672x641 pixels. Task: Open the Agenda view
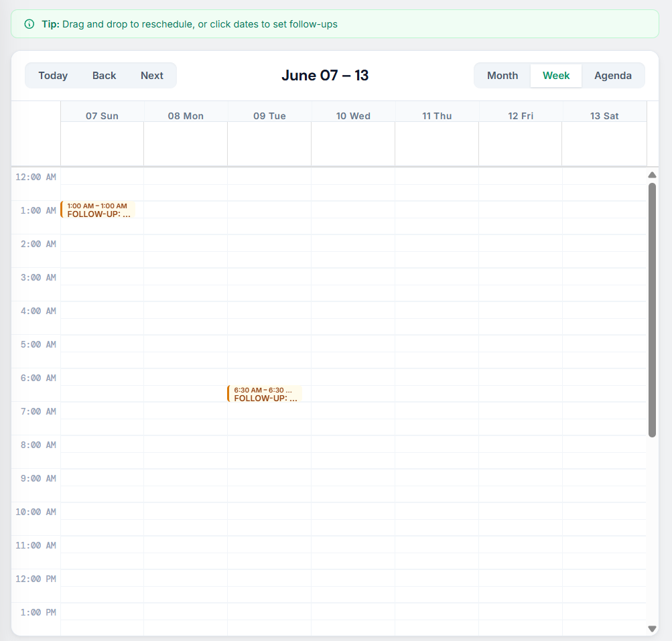tap(612, 76)
